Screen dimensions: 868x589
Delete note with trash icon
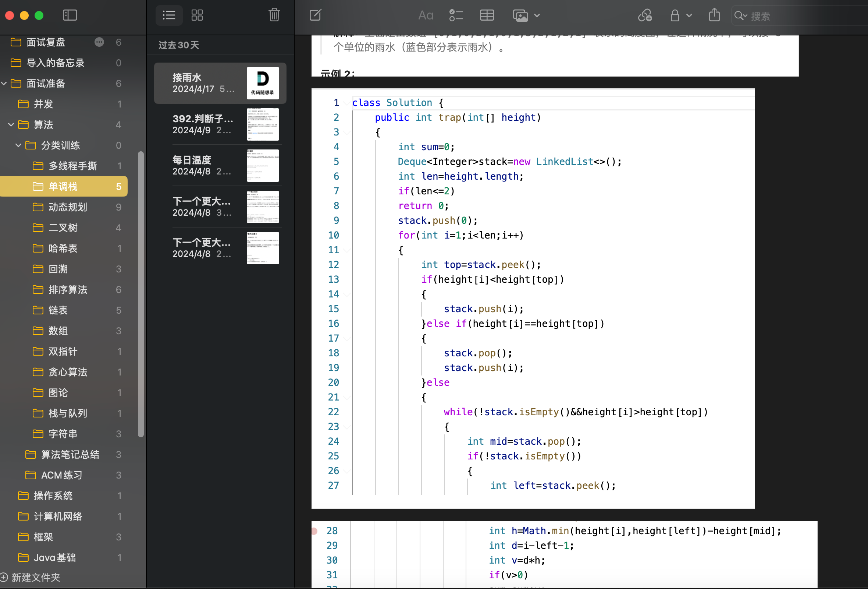point(274,15)
